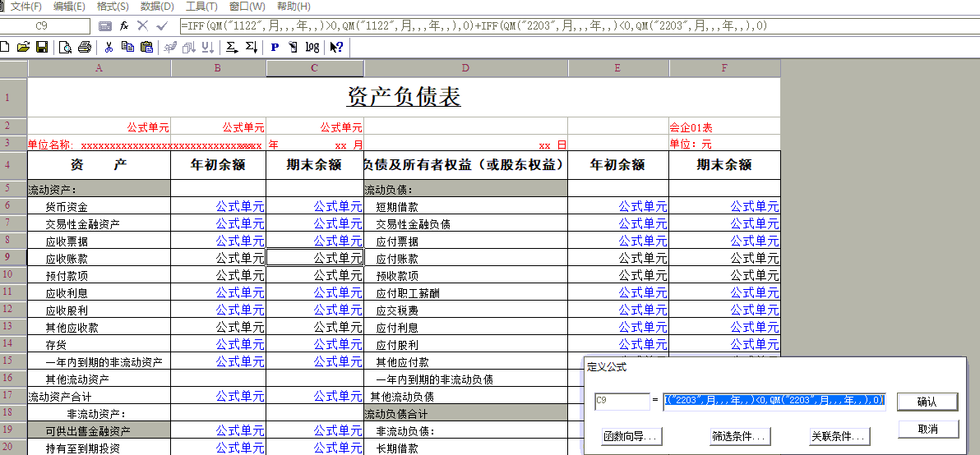The width and height of the screenshot is (980, 455).
Task: Select column D header
Action: [x=465, y=69]
